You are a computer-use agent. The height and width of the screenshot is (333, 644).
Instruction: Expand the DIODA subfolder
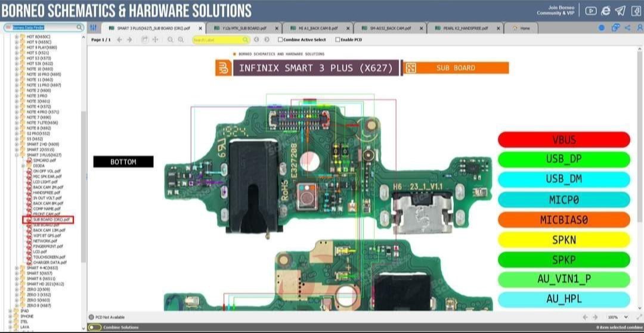coord(23,166)
